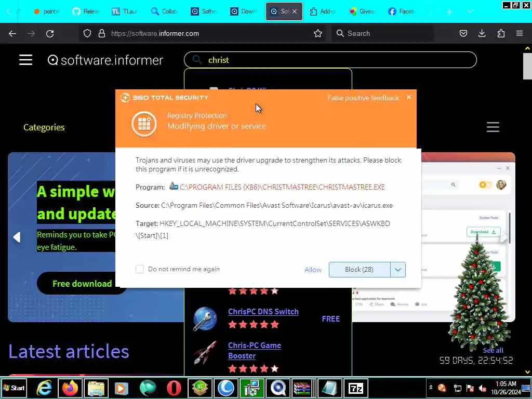Click the icarus.exe source path text
This screenshot has width=532, height=399.
277,206
